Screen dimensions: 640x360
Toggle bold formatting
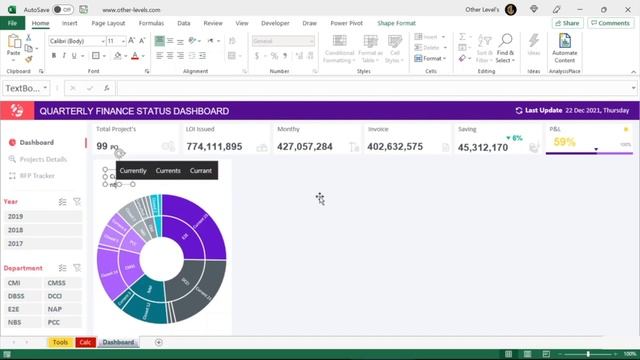(x=53, y=56)
